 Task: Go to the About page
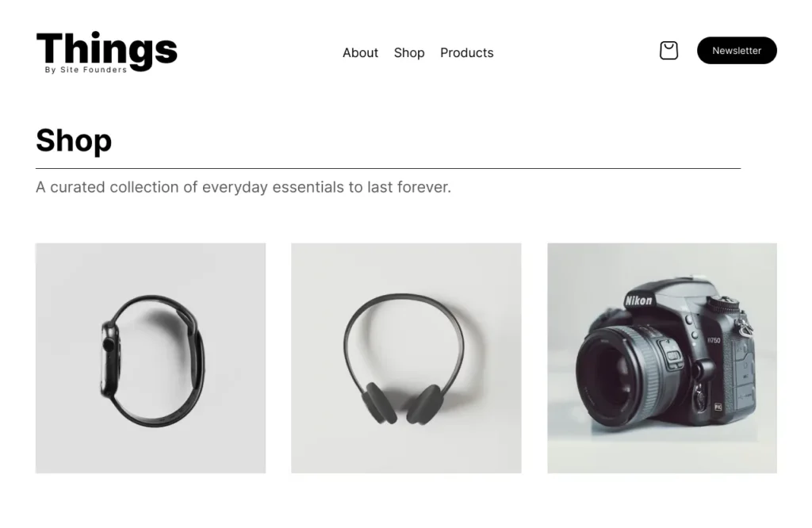tap(360, 53)
